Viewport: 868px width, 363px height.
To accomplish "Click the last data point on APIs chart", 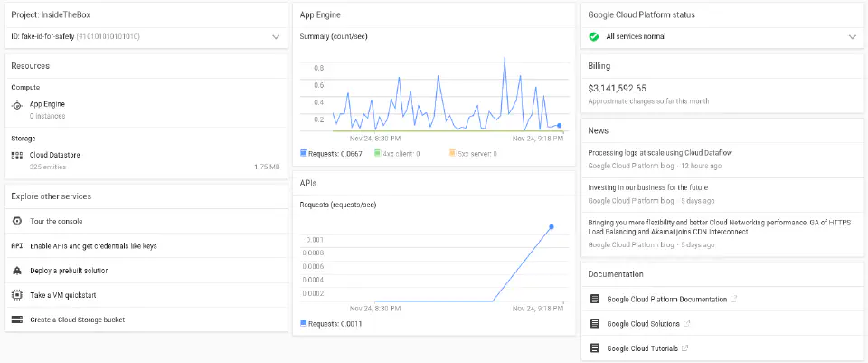I will (x=552, y=227).
